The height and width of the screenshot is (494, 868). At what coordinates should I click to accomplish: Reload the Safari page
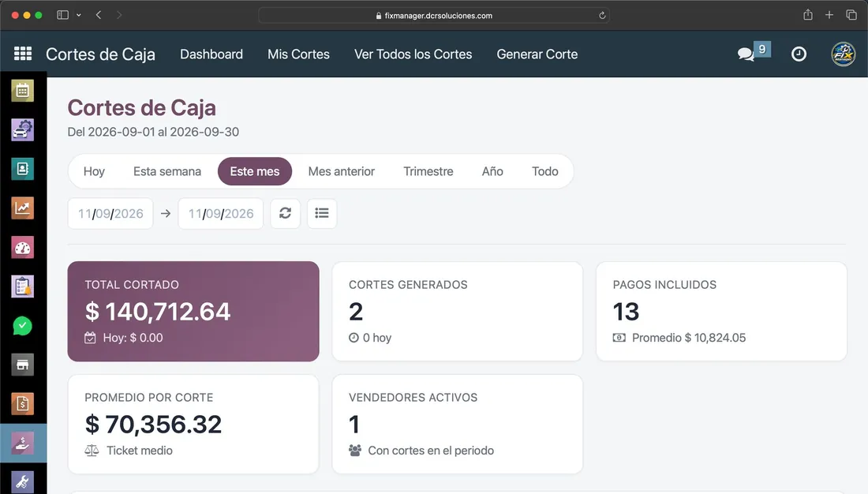pos(602,16)
